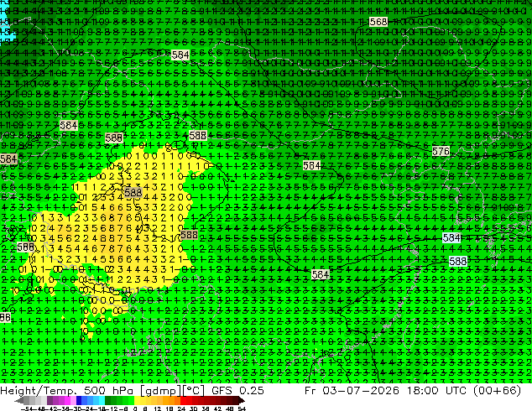Click the dark right arrow of the color legend
The height and width of the screenshot is (411, 532).
pos(241,401)
